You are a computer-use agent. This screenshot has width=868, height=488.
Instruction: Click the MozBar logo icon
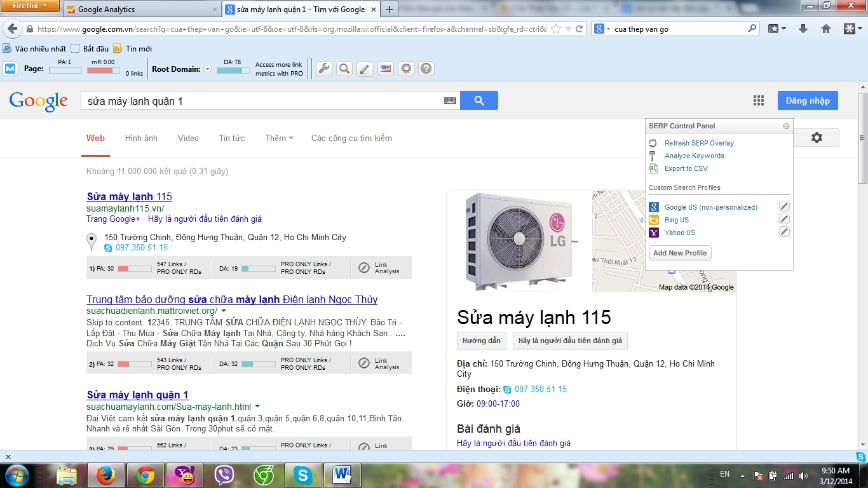(10, 69)
